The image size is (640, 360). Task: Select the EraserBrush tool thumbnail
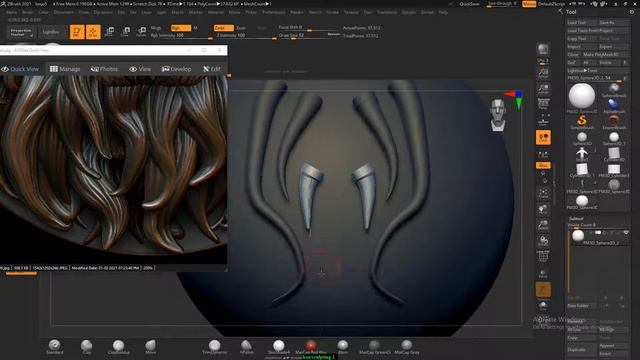click(x=614, y=122)
